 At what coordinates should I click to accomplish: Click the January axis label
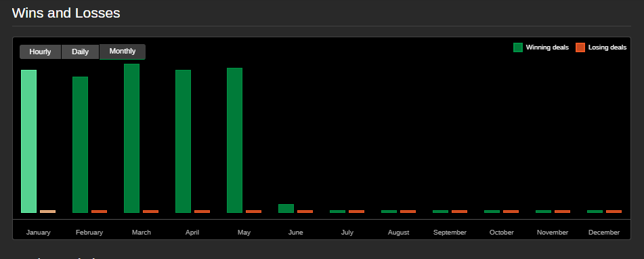pyautogui.click(x=38, y=233)
